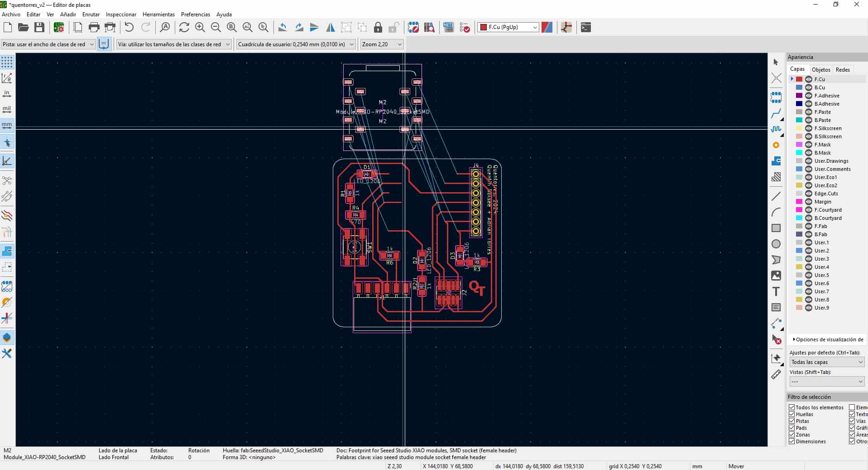Open the Todas las capas presets dropdown
The height and width of the screenshot is (470, 868).
coord(827,362)
